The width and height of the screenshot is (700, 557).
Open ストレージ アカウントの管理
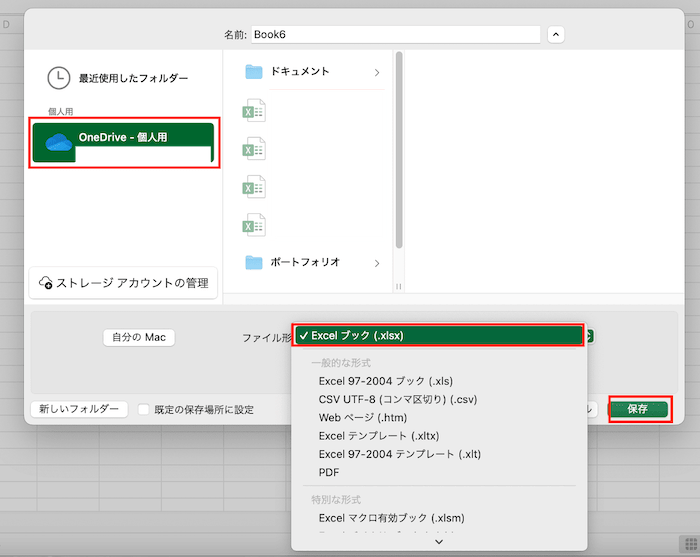pyautogui.click(x=123, y=283)
